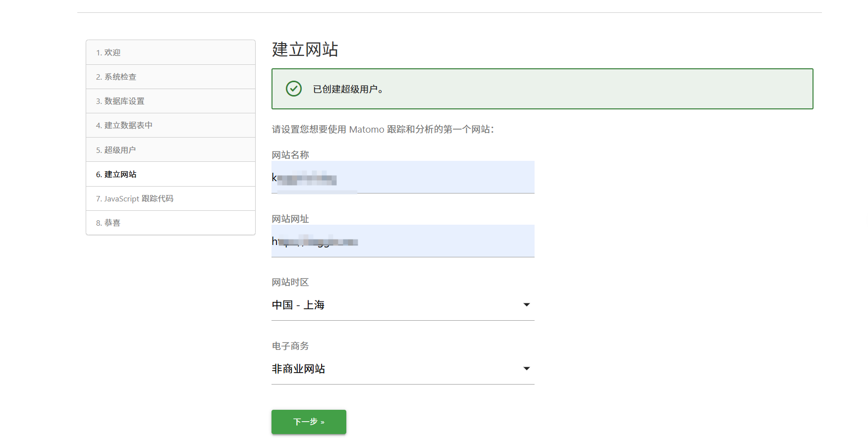868x438 pixels.
Task: Select step 2 系统检查 in sidebar
Action: click(x=116, y=77)
